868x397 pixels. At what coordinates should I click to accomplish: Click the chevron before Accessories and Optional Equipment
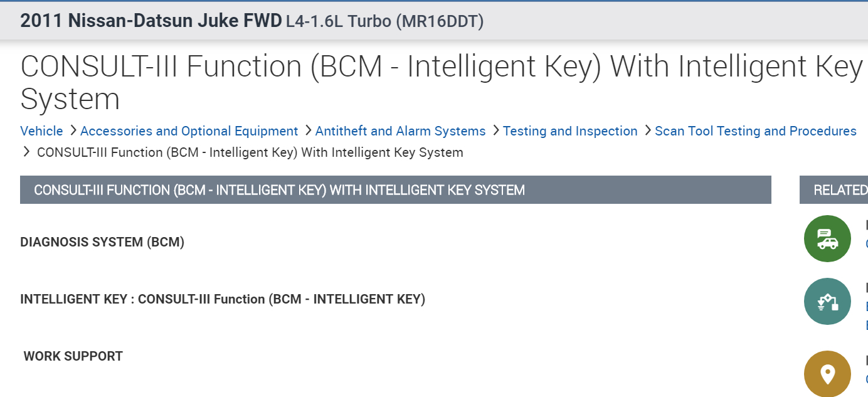coord(73,130)
